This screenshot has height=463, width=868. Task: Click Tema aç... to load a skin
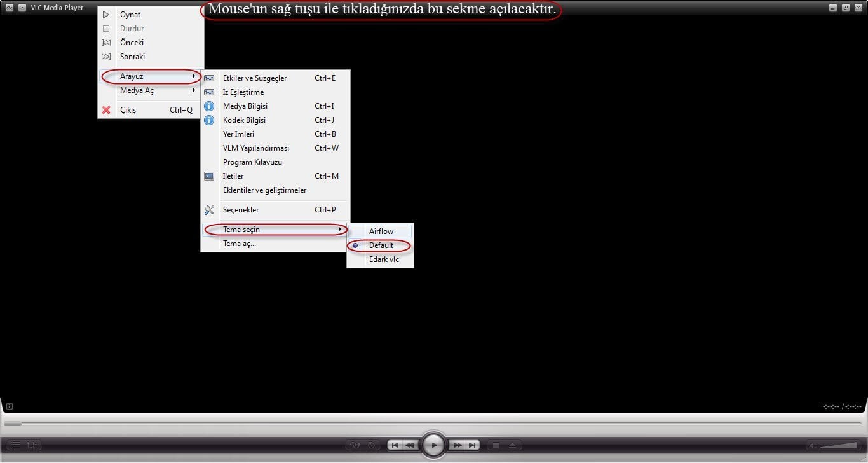[275, 244]
